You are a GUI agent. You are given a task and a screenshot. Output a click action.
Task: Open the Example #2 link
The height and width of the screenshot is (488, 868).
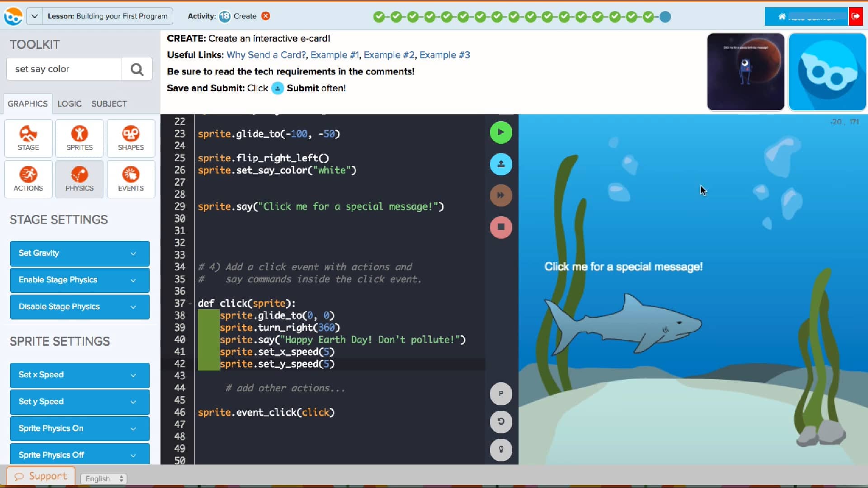[x=389, y=55]
